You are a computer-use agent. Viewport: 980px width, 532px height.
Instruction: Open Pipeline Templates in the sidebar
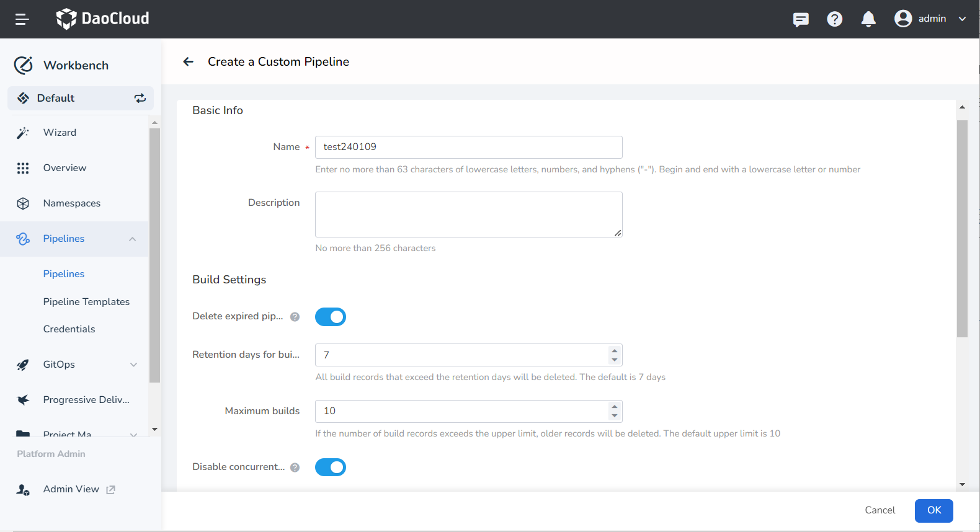click(86, 302)
